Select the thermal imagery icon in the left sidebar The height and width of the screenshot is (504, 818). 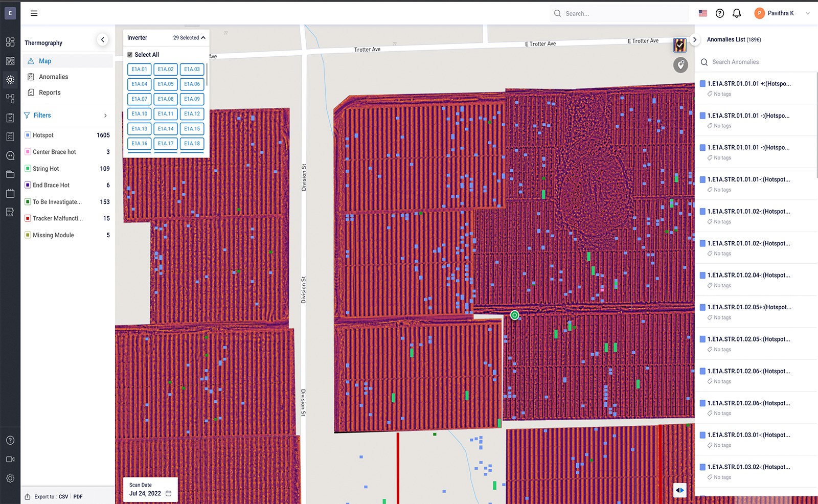(10, 61)
